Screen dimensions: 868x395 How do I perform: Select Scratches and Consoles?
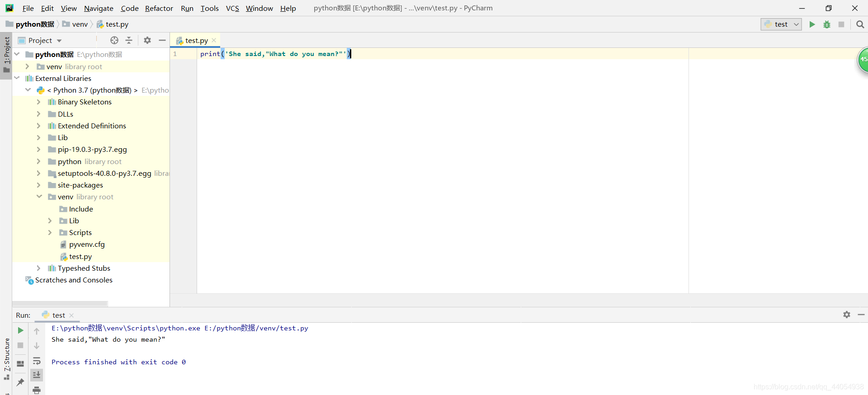tap(74, 280)
